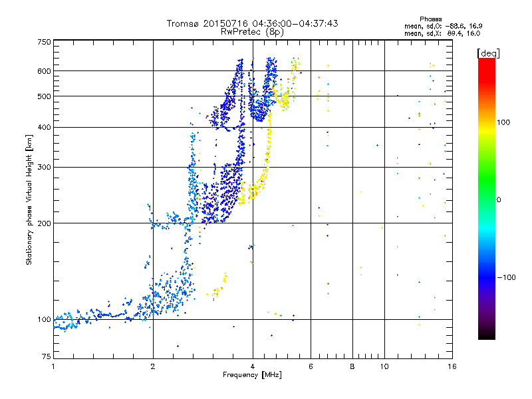Click the y-axis tick label '75'
532x399 pixels.
(47, 356)
